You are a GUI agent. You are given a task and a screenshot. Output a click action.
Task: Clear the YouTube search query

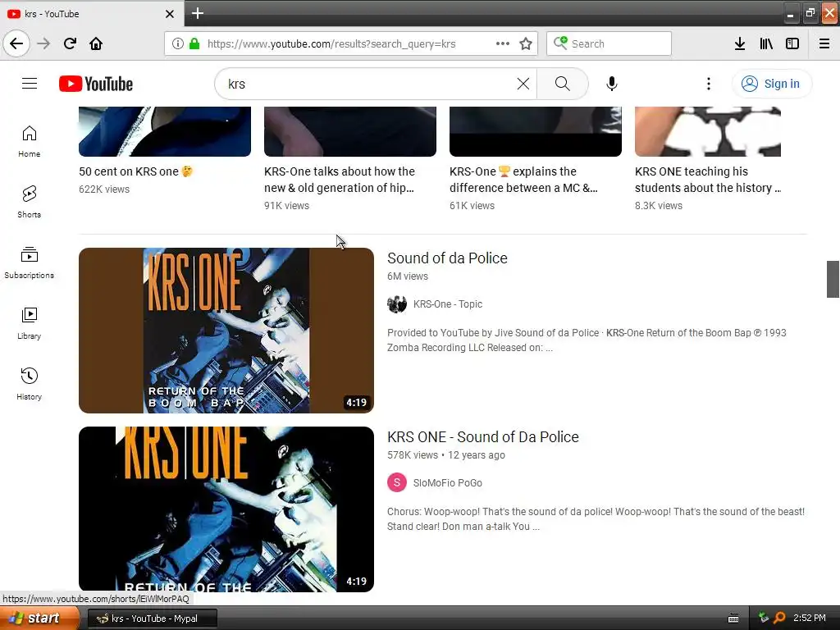coord(523,84)
